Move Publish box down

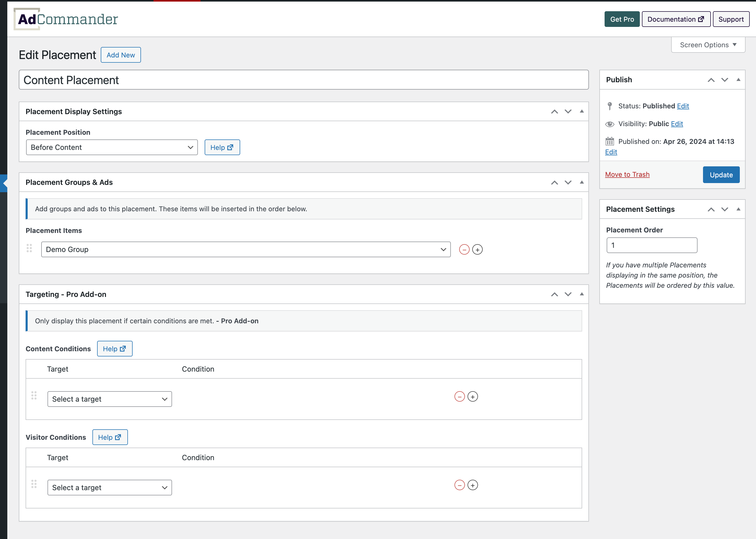click(724, 80)
